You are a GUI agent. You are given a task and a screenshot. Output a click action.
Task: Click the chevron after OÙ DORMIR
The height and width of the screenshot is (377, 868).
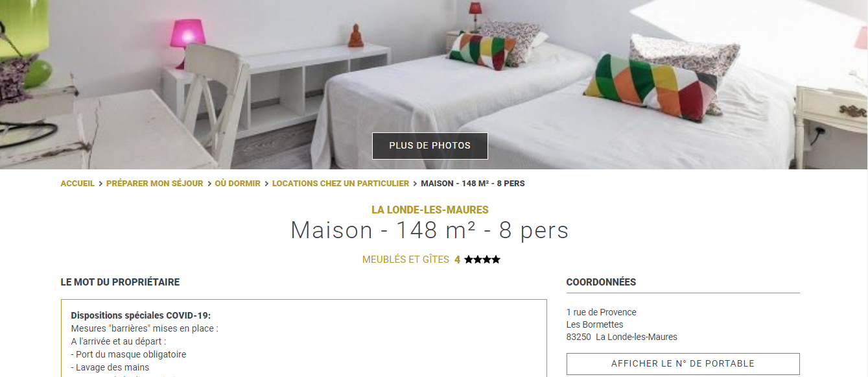coord(266,184)
